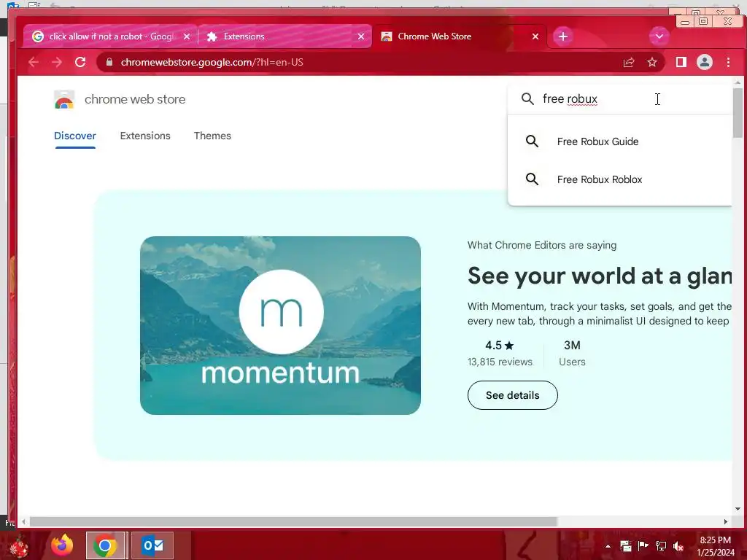Open the Extensions section of the store

tap(145, 136)
